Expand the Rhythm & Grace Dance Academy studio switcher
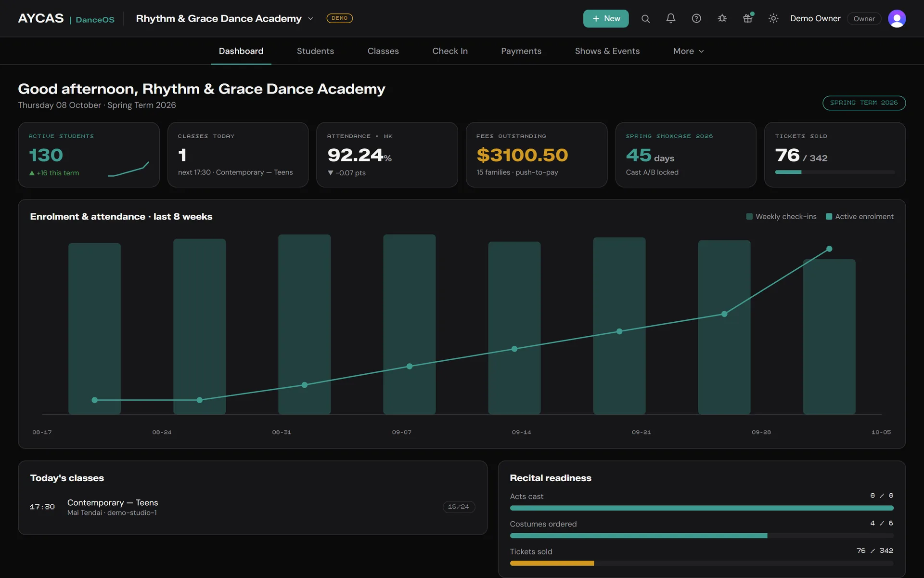The width and height of the screenshot is (924, 578). click(225, 19)
